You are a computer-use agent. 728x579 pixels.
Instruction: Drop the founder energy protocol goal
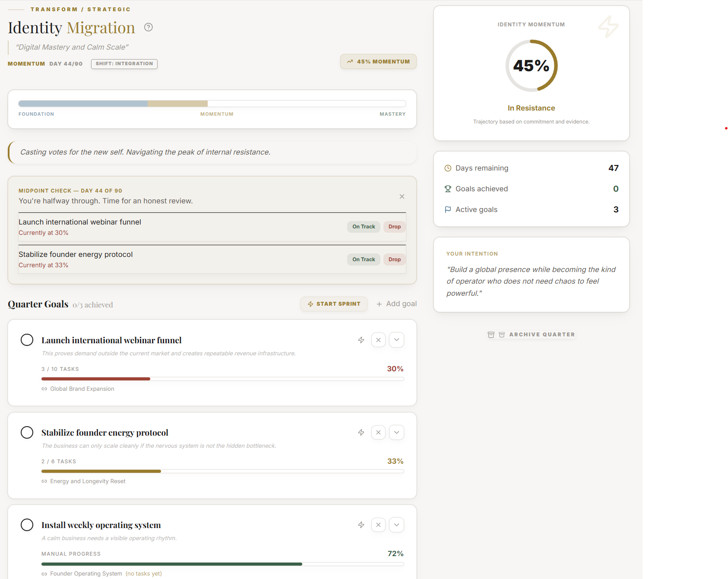(395, 259)
